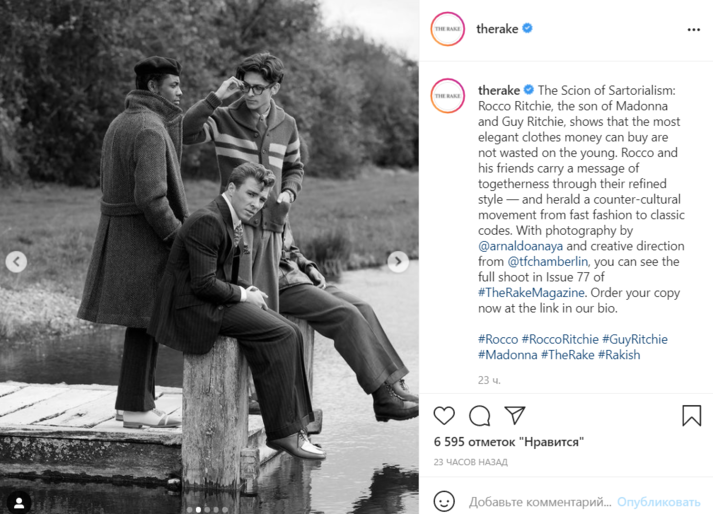The image size is (713, 514).
Task: Like the post with the heart icon
Action: [x=444, y=415]
